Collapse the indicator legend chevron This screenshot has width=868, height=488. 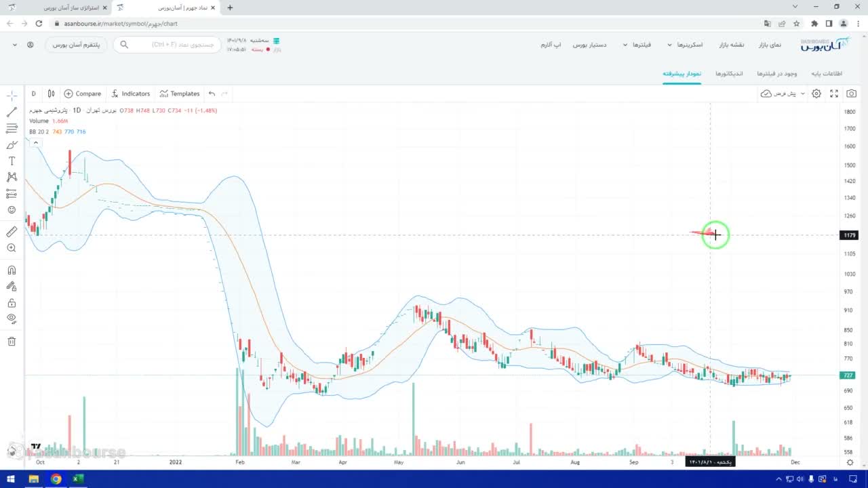click(35, 142)
